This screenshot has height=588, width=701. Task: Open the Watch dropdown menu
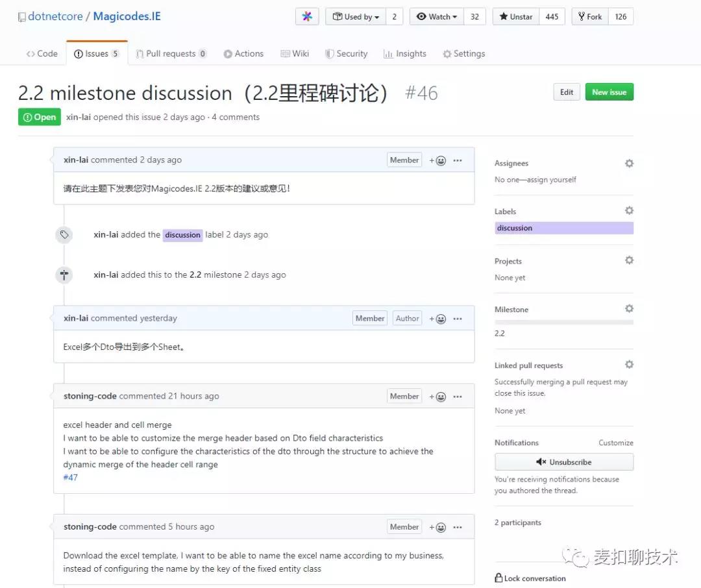437,16
